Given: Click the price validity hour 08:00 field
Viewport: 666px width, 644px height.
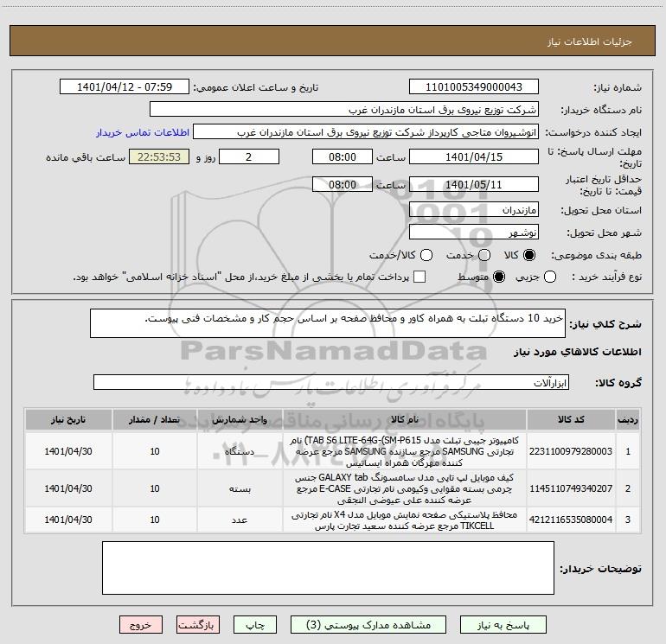Looking at the screenshot, I should click(343, 184).
